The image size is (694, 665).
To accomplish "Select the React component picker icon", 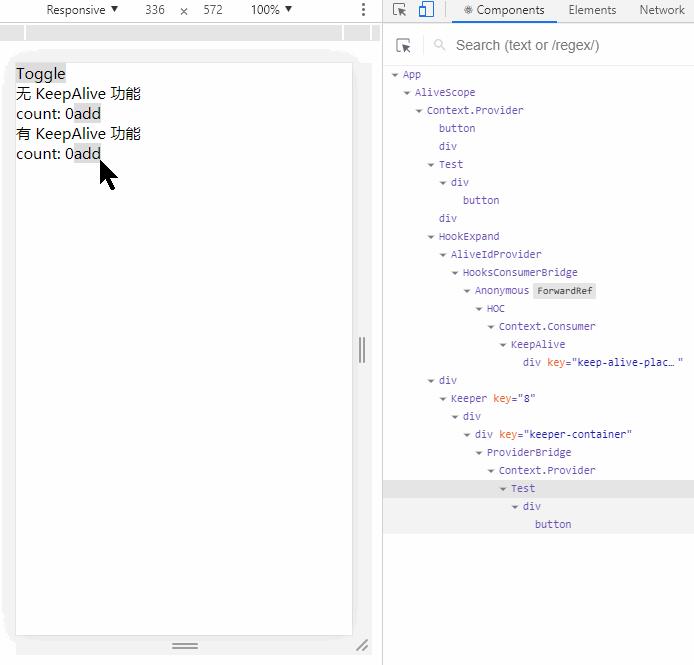I will [403, 45].
